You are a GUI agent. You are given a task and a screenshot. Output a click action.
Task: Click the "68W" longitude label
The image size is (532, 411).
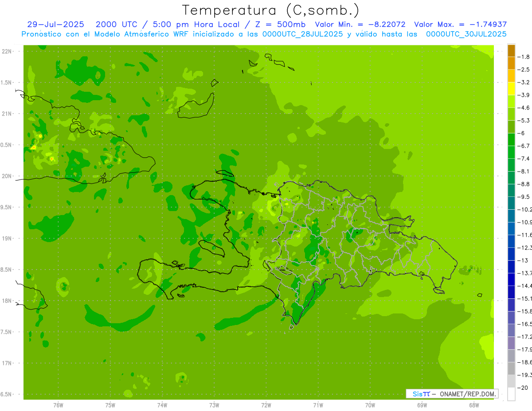[474, 405]
